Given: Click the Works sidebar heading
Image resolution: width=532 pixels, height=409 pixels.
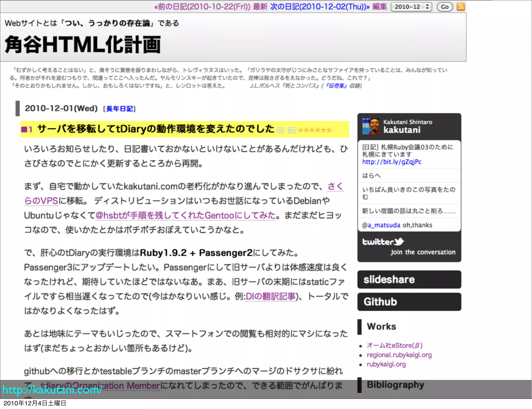Looking at the screenshot, I should click(x=381, y=326).
